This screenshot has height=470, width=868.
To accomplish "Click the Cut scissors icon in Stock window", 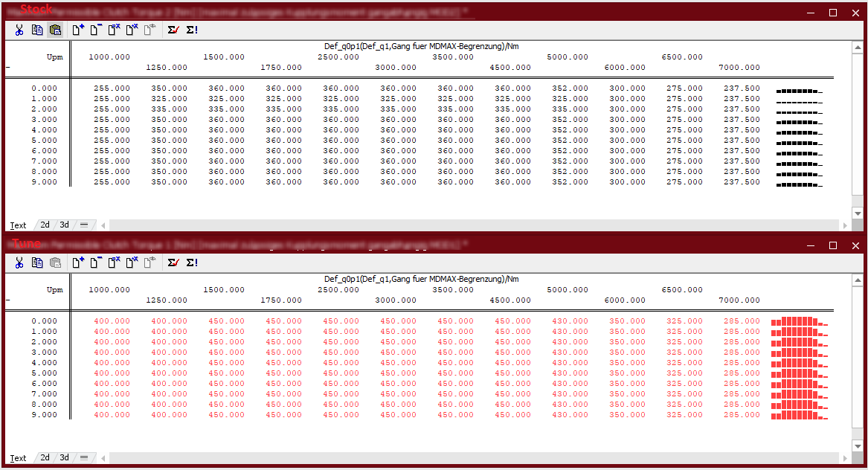I will [x=19, y=30].
